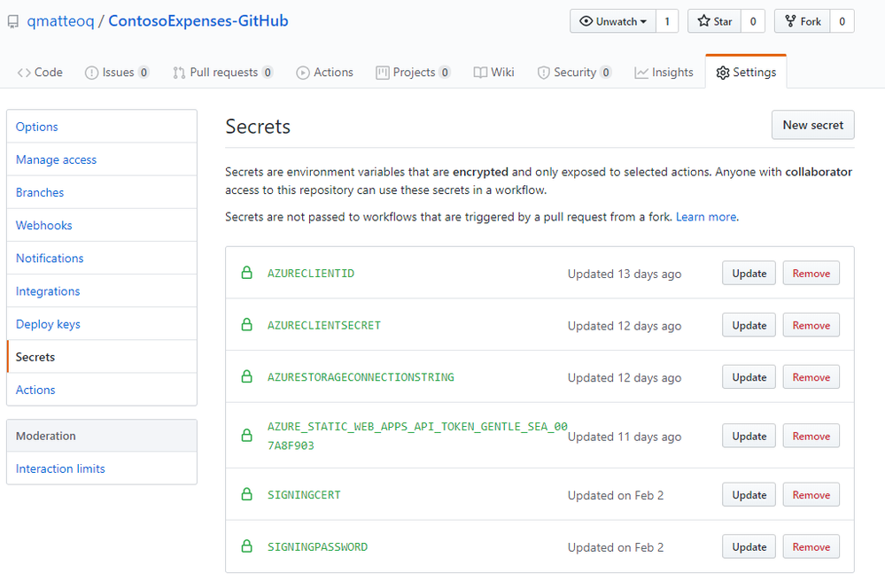This screenshot has height=588, width=885.
Task: Open Options in the settings sidebar
Action: (102, 127)
